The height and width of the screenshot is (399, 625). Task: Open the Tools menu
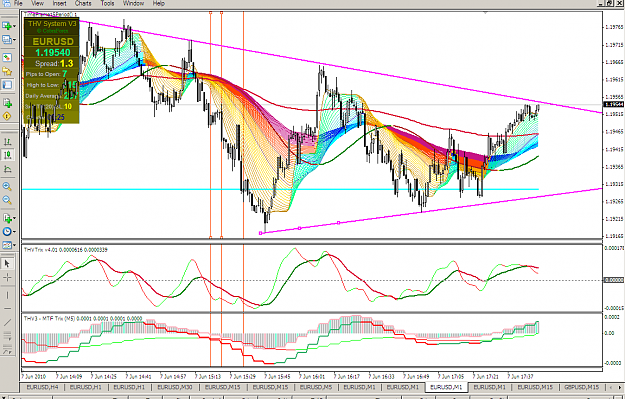tap(107, 3)
